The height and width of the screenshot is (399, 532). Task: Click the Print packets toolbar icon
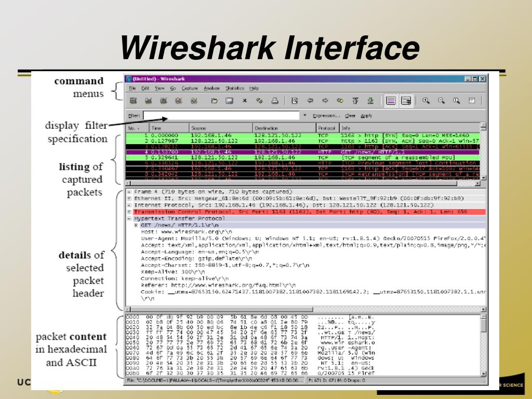(x=275, y=101)
